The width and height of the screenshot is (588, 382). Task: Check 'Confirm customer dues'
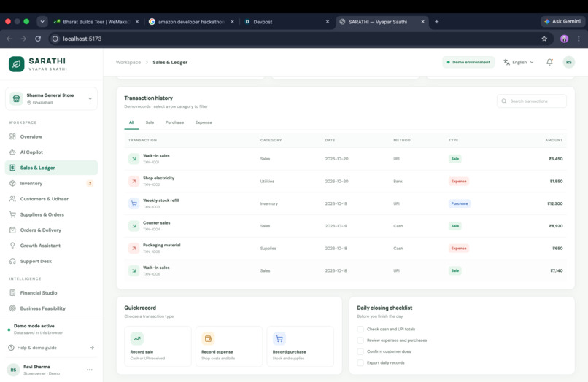click(x=360, y=351)
